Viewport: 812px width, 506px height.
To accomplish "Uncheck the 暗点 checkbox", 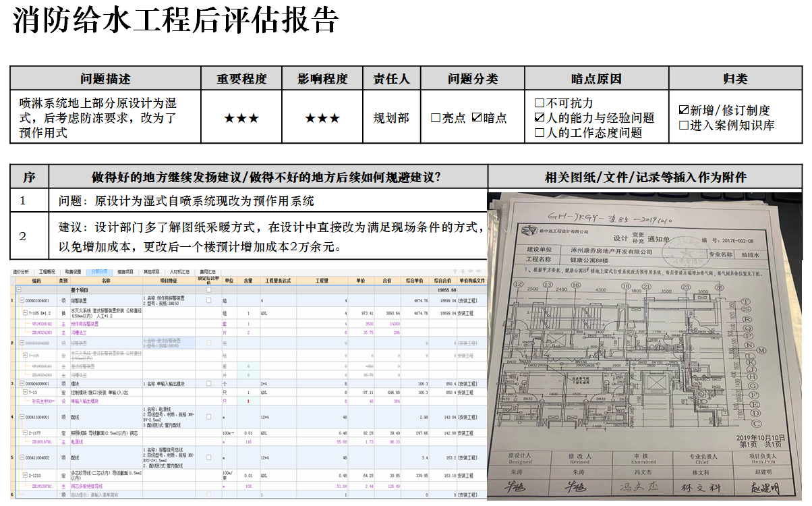I will point(477,118).
